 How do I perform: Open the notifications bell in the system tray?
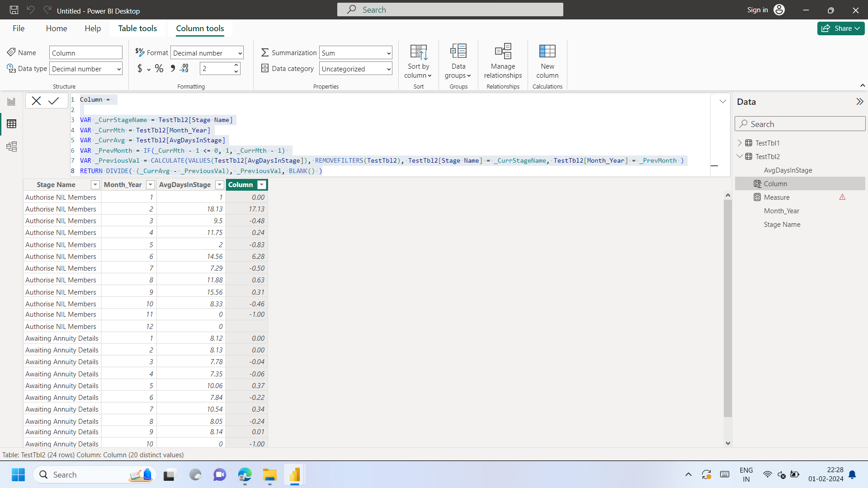pos(852,474)
